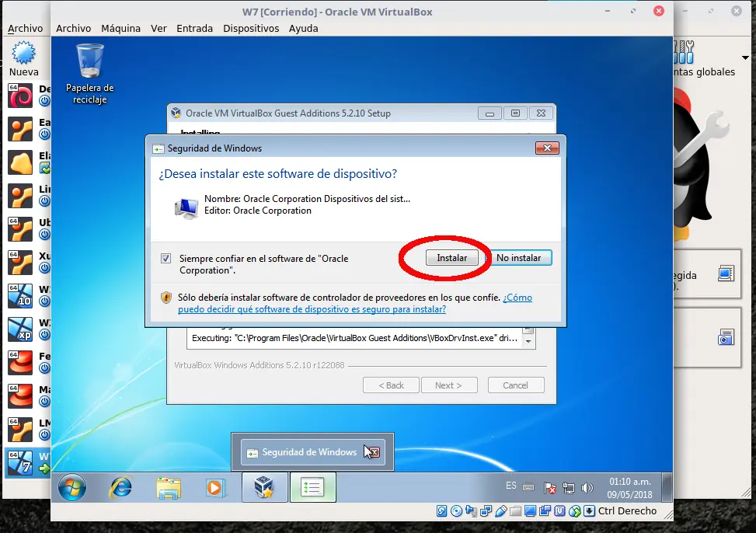Image resolution: width=756 pixels, height=533 pixels.
Task: Click the hard disk activity status icon
Action: (441, 510)
